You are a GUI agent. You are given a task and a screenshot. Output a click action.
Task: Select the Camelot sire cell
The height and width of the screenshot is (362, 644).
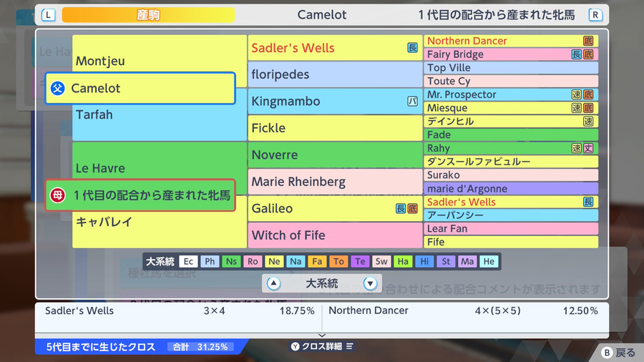[140, 88]
